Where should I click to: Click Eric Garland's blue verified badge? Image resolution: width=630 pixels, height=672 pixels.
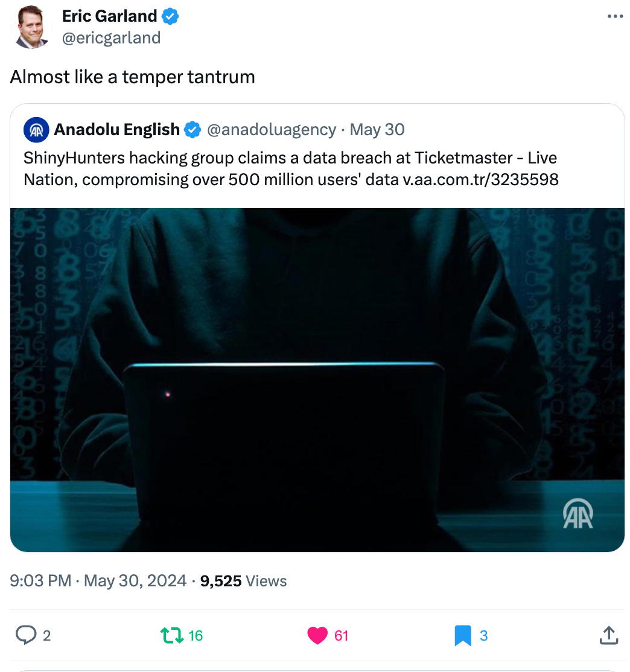(x=170, y=16)
